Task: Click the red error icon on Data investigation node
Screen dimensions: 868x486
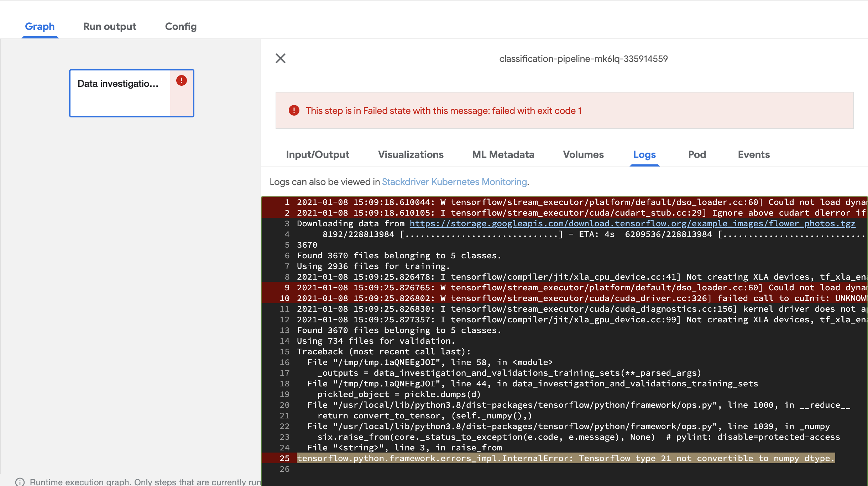Action: (182, 80)
